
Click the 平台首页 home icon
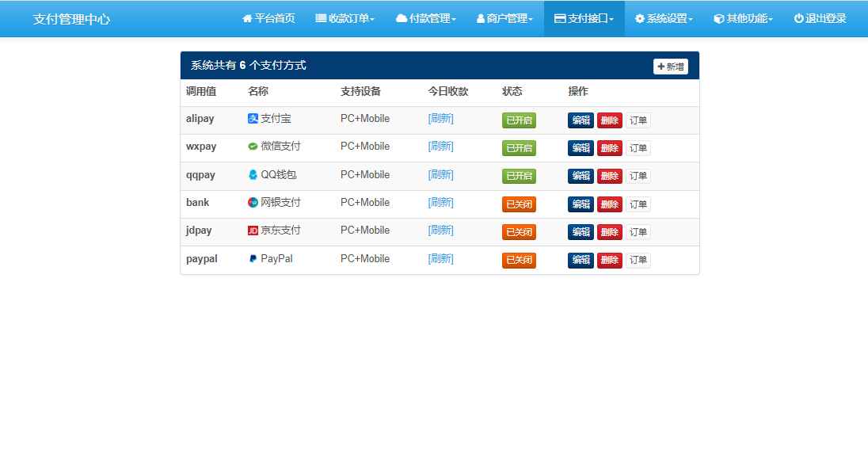(246, 18)
